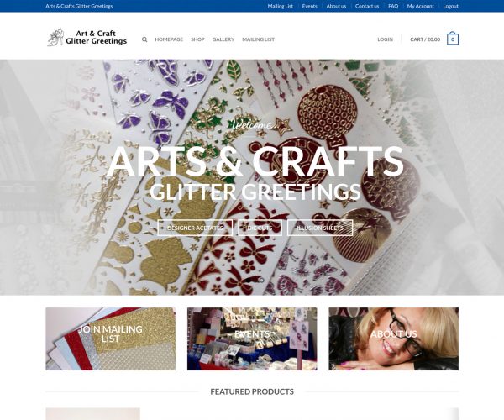Select Mailing List in main navigation
This screenshot has width=504, height=420.
259,39
